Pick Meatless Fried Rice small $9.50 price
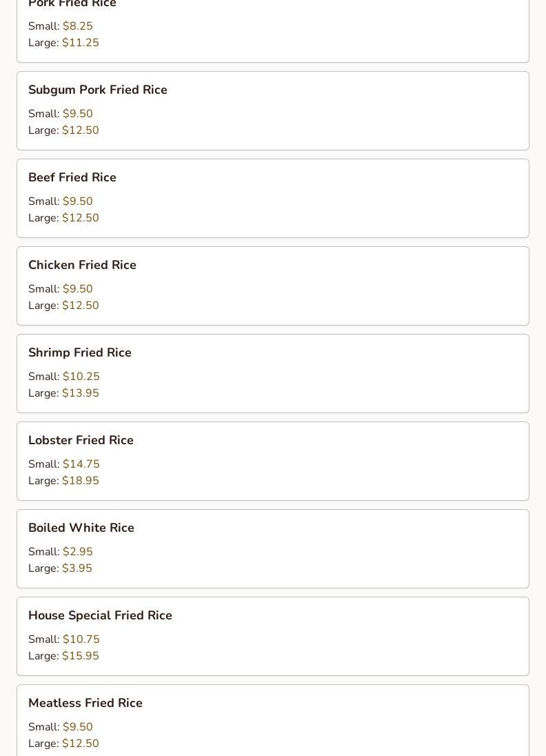This screenshot has height=756, width=546. pyautogui.click(x=77, y=727)
